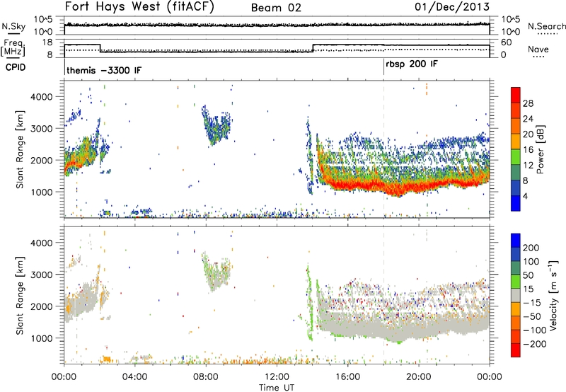Screen dimensions: 566x392
Task: Click the date '01/Dec/2013'
Action: tap(452, 6)
